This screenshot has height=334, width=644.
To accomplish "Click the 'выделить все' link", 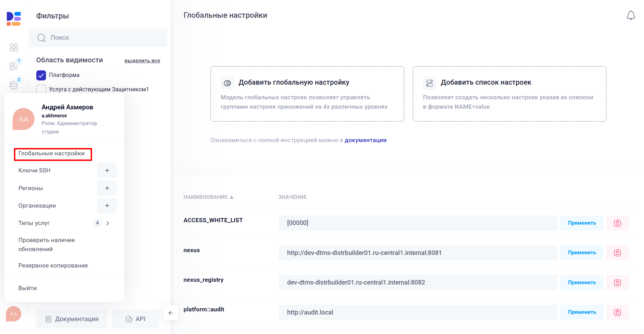I will (x=142, y=60).
